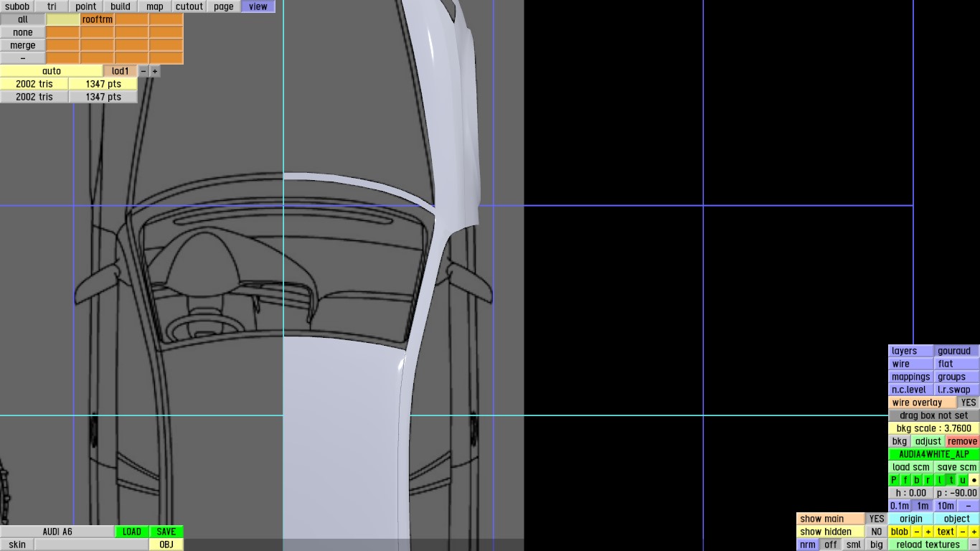
Task: Click the skin button
Action: click(x=17, y=545)
